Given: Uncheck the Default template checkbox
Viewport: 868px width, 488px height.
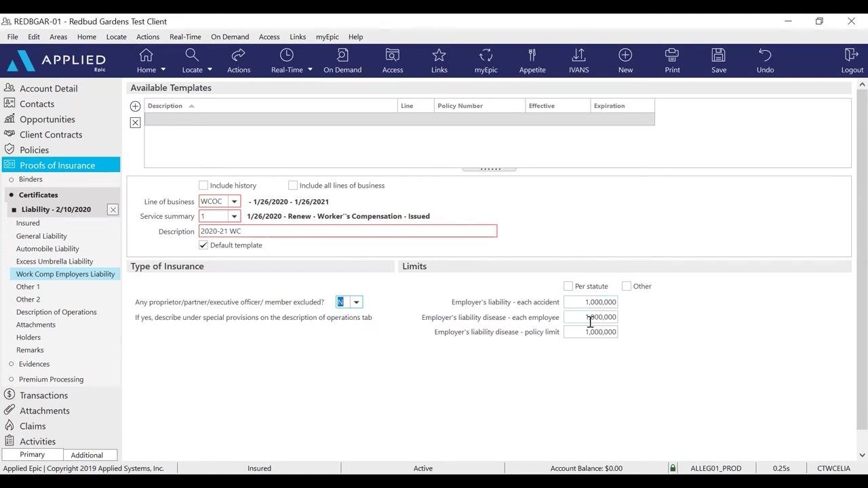Looking at the screenshot, I should pyautogui.click(x=203, y=245).
